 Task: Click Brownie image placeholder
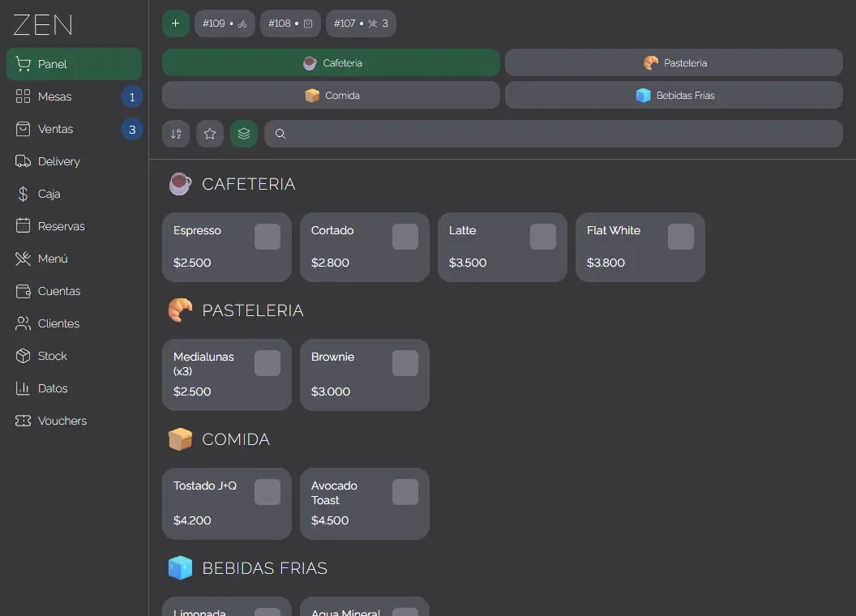pyautogui.click(x=405, y=363)
